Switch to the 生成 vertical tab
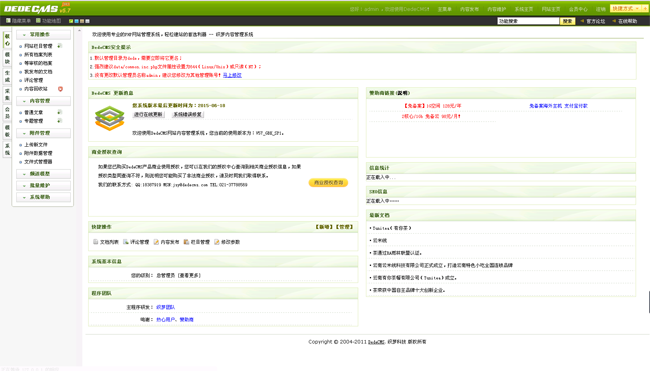Viewport: 650px width, 371px height. click(7, 76)
